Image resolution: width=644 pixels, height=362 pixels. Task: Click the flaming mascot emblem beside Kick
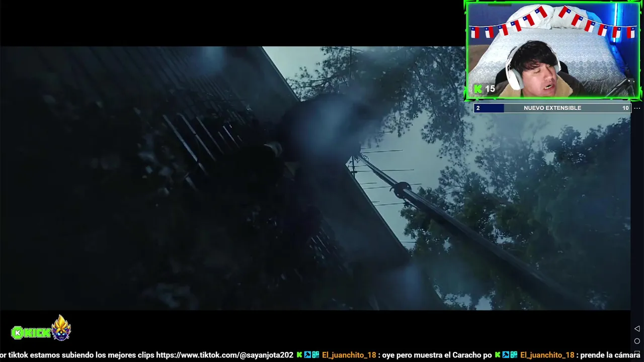61,328
